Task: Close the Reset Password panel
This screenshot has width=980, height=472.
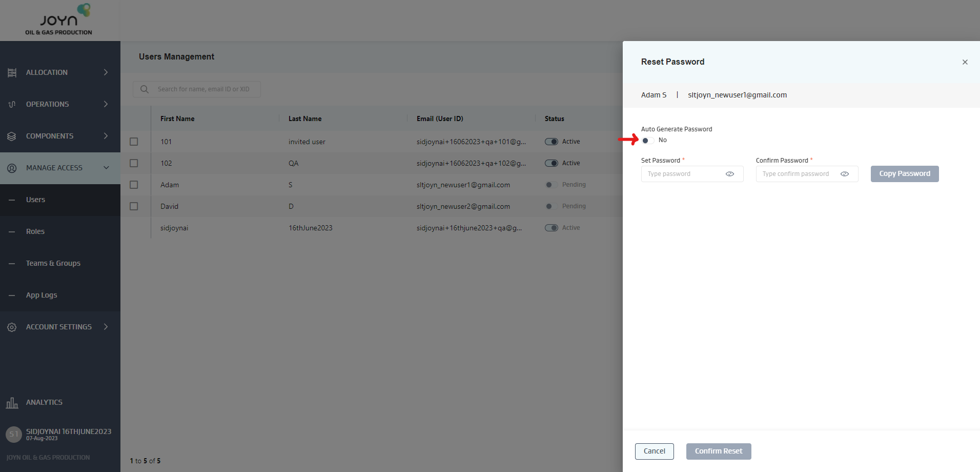Action: point(965,62)
